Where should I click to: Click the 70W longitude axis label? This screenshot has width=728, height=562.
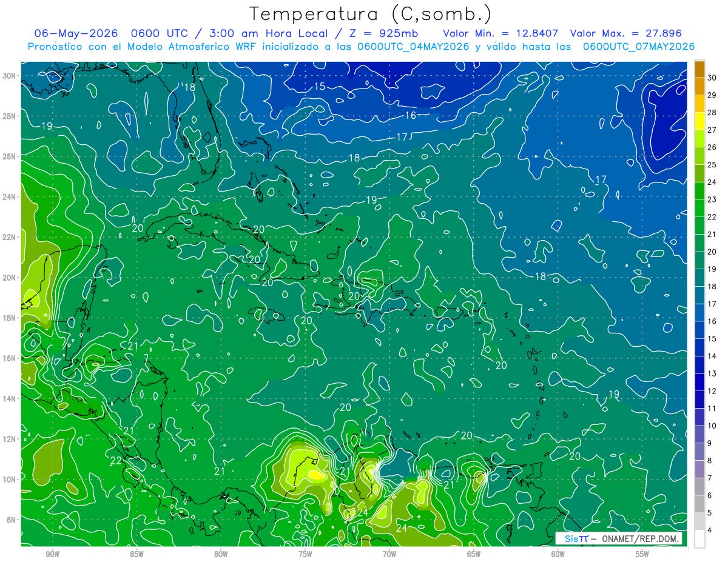point(389,554)
